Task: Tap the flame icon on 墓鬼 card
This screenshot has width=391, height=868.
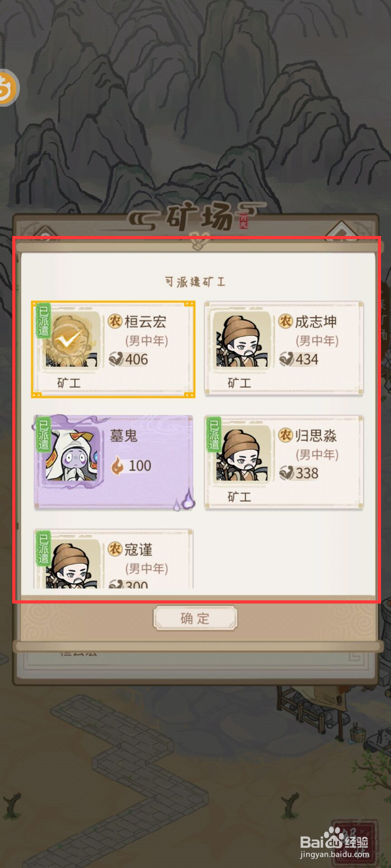Action: [117, 466]
